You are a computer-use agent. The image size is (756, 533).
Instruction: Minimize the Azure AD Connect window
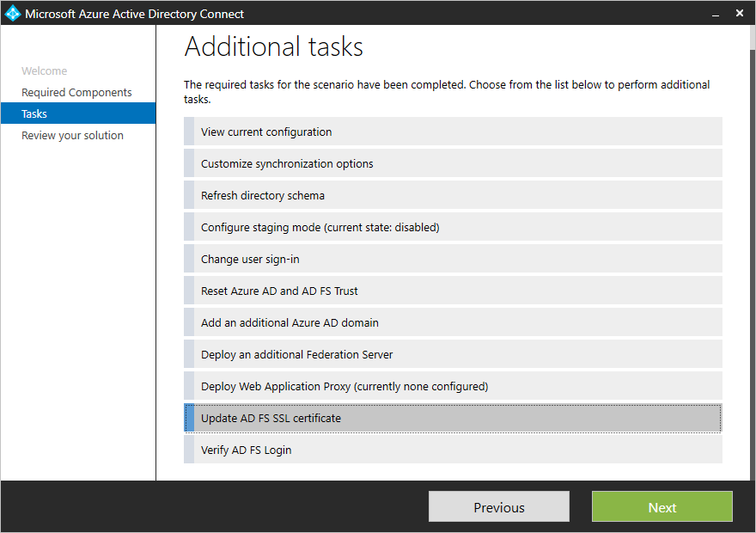point(715,13)
